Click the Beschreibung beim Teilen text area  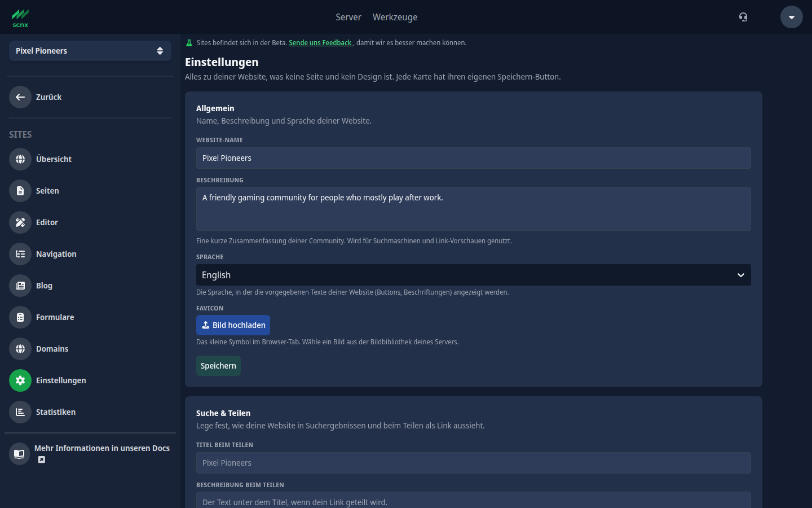[x=474, y=500]
